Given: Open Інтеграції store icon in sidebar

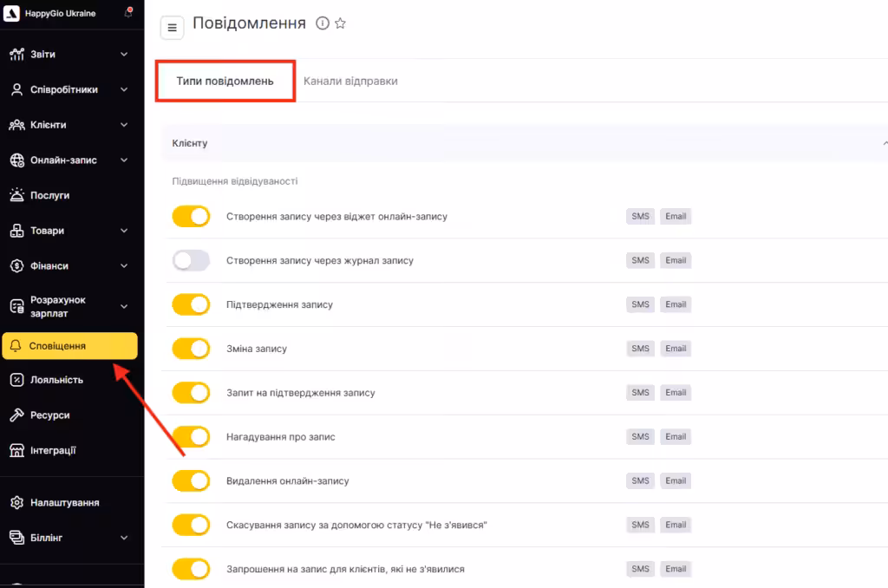Looking at the screenshot, I should [16, 450].
